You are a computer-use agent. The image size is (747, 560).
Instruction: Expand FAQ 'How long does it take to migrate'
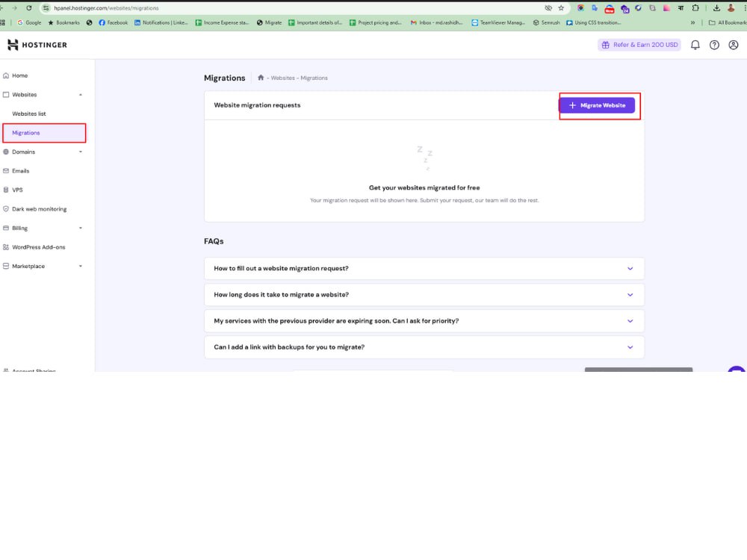(x=424, y=295)
